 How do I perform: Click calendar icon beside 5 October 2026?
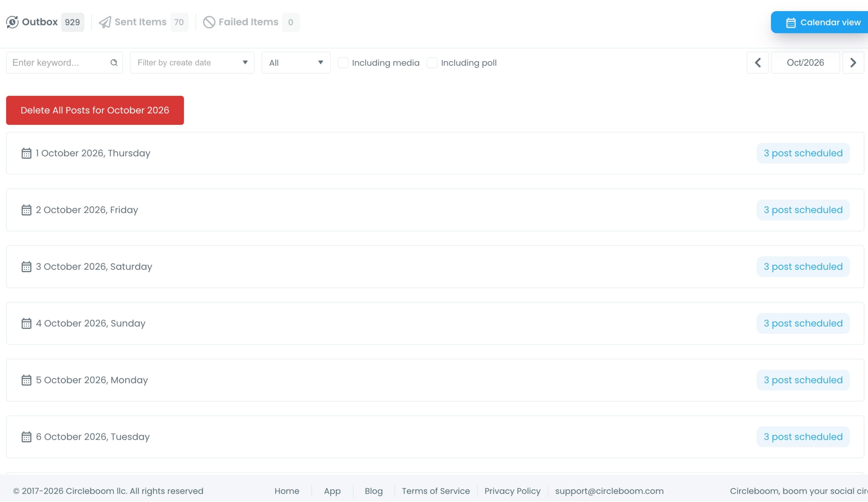(27, 380)
